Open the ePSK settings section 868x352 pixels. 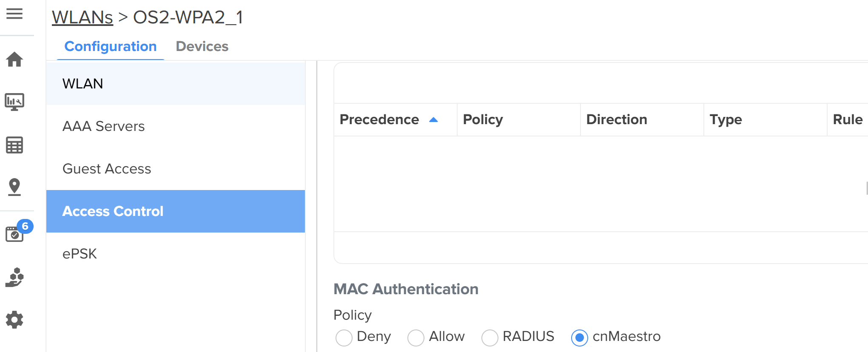tap(80, 254)
